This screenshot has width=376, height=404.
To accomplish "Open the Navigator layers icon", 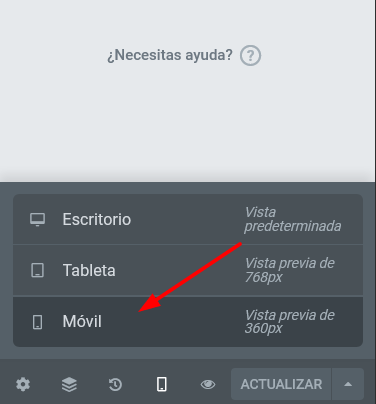I will coord(69,384).
